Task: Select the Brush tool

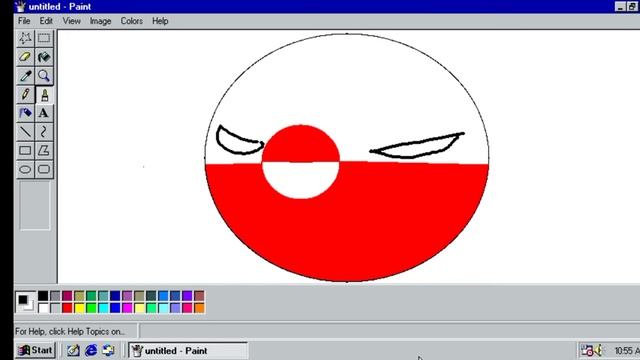Action: tap(44, 94)
